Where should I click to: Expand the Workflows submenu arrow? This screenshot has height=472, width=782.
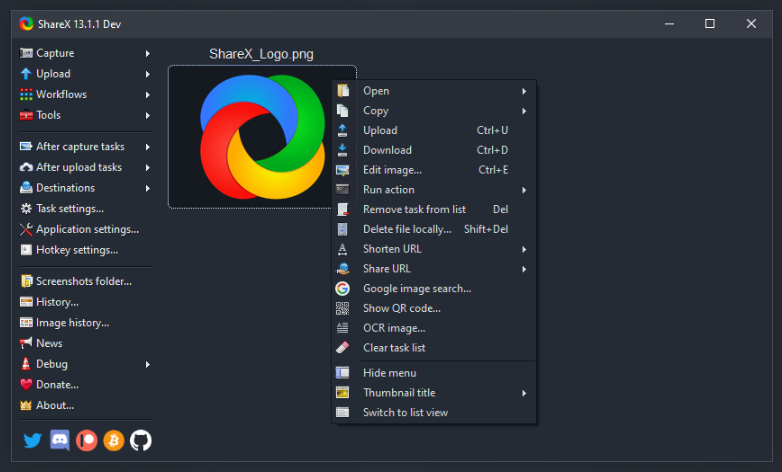(x=148, y=95)
